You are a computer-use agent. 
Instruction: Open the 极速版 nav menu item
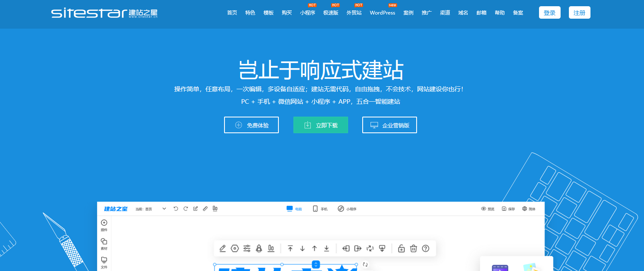[x=331, y=13]
